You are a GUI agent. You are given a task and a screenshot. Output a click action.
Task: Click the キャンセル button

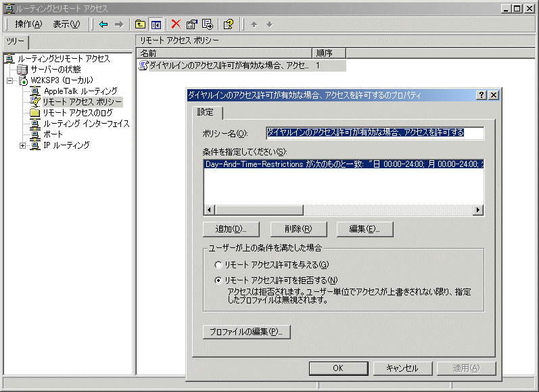(x=402, y=368)
